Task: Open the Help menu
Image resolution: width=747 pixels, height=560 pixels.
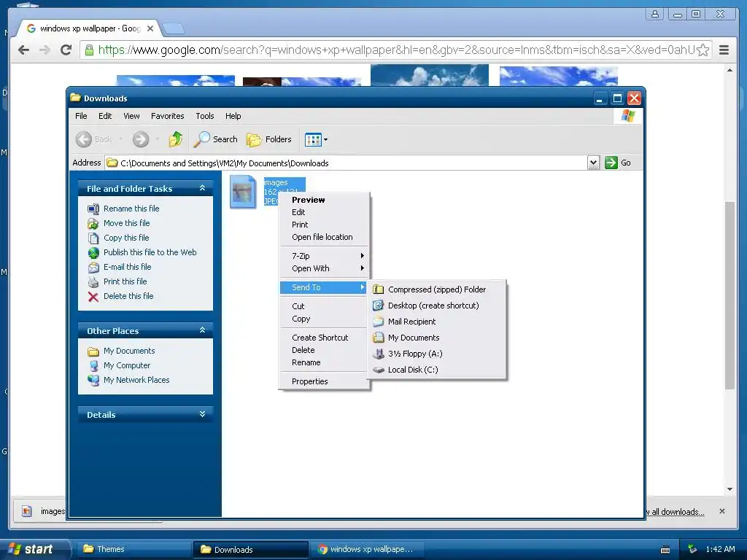Action: [x=233, y=116]
